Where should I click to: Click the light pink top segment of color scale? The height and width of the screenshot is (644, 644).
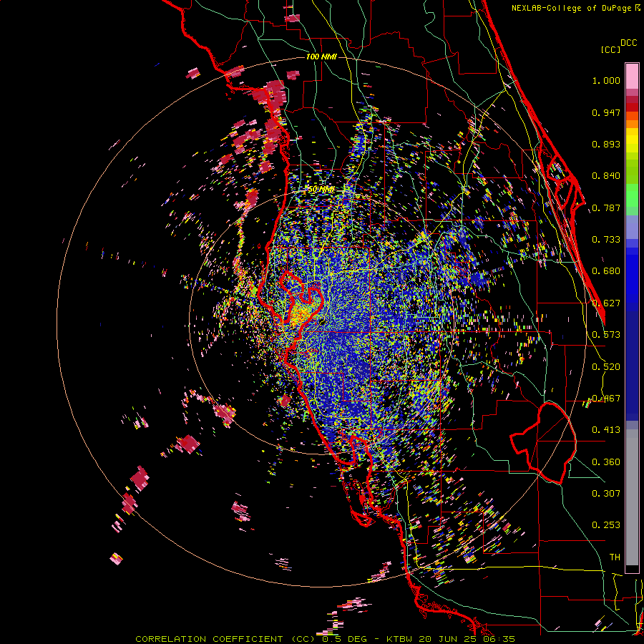click(x=632, y=76)
